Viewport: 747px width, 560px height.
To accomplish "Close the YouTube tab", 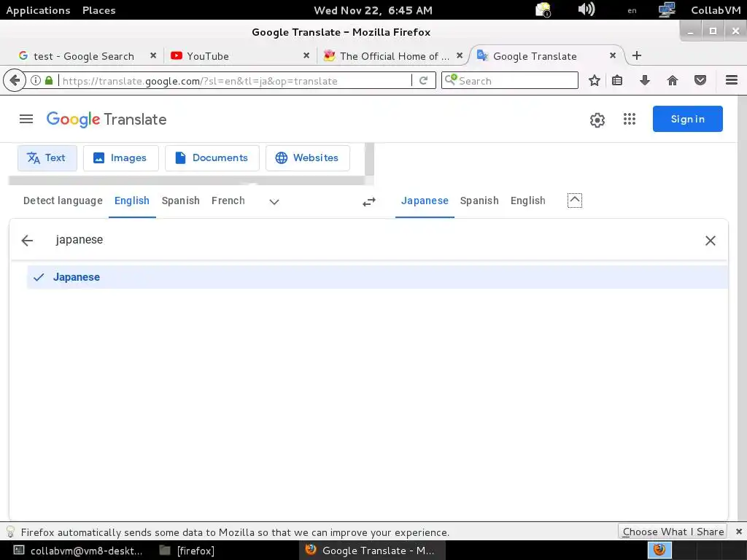I will pyautogui.click(x=306, y=55).
